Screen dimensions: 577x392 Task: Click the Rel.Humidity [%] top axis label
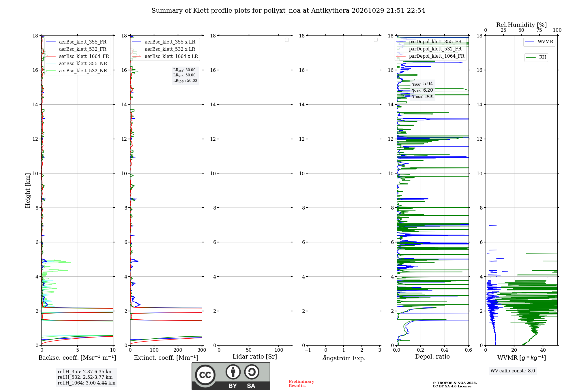[x=521, y=25]
